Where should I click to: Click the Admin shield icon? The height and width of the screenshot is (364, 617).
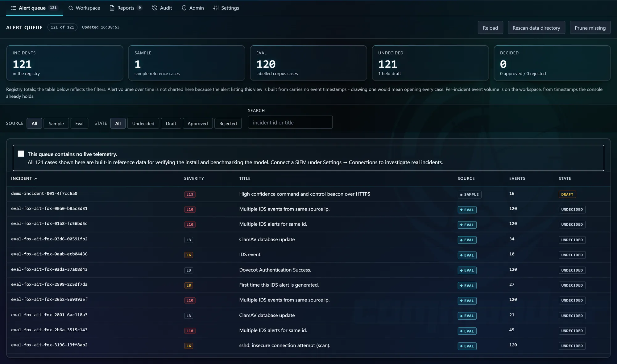[184, 8]
